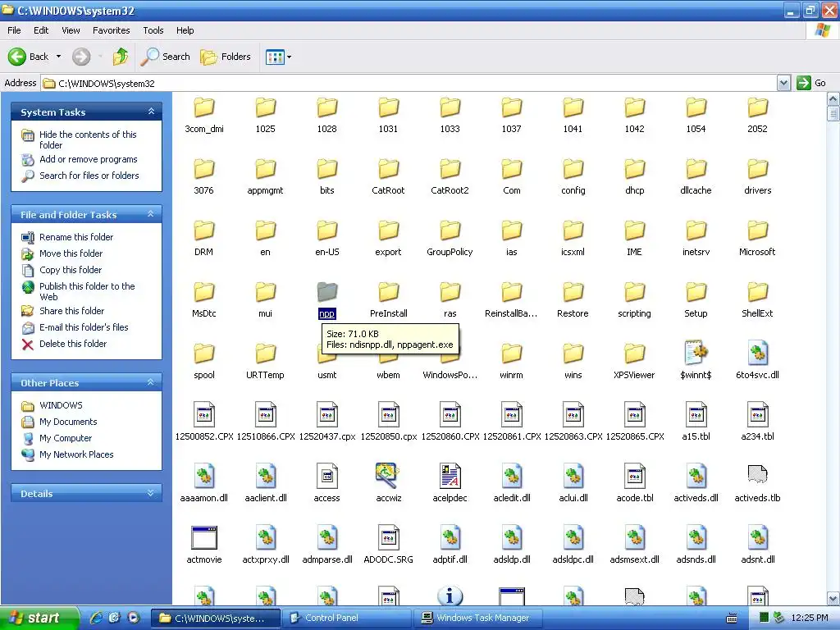Click Copy this folder link
Screen dimensions: 840x630
[71, 270]
